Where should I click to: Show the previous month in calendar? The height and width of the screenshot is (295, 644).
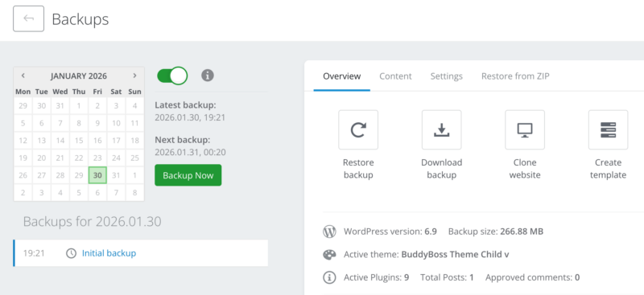[x=23, y=76]
